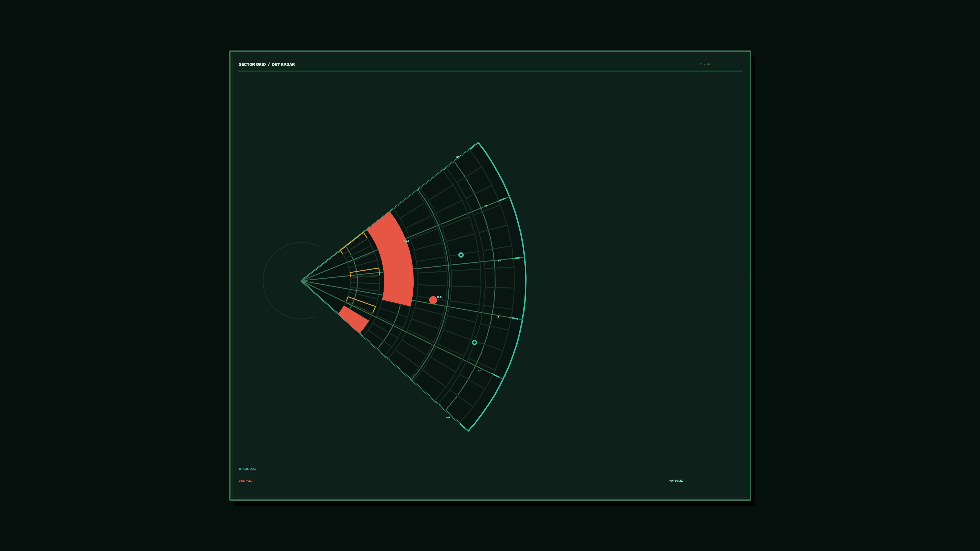
Task: Click the FOV 80 DEG readout
Action: click(676, 481)
